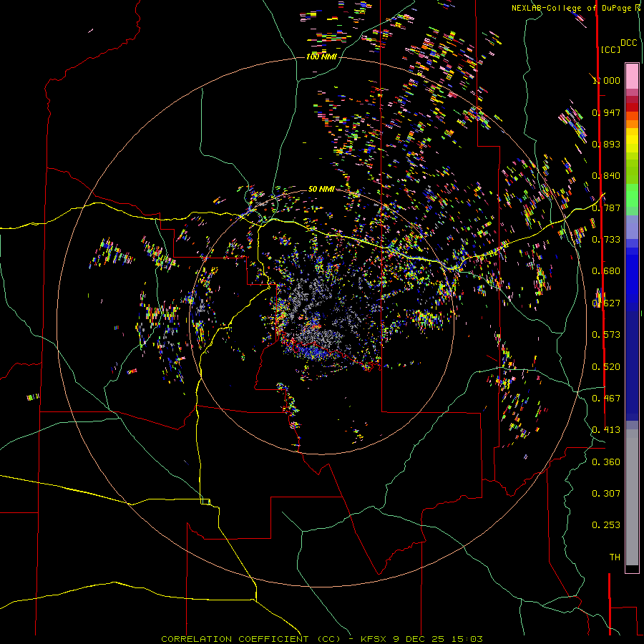Pick the orange segment of color bar
The image size is (644, 644).
tap(632, 124)
